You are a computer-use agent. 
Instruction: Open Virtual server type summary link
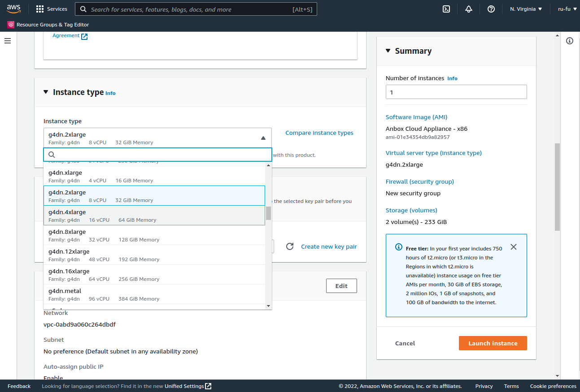click(434, 153)
